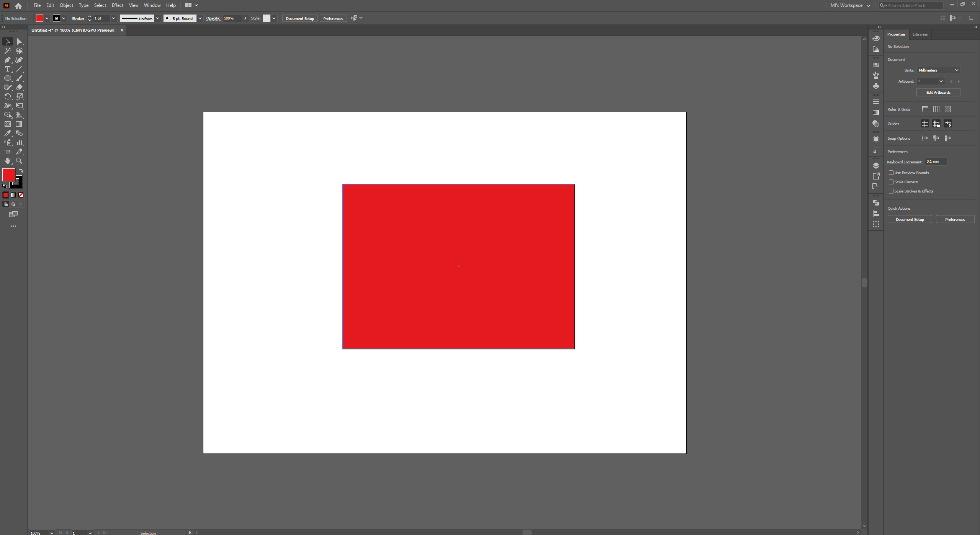Screen dimensions: 980x535
Task: Open the Units dropdown
Action: tap(938, 70)
